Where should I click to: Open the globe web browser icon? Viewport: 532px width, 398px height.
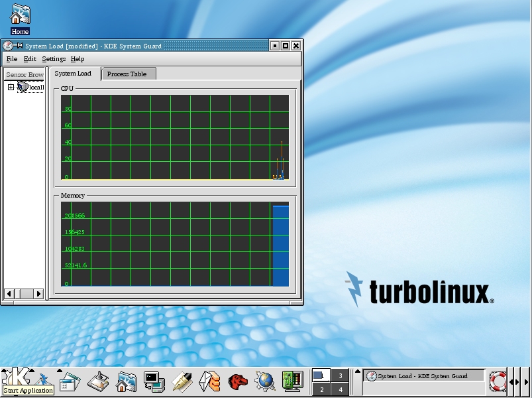[265, 381]
